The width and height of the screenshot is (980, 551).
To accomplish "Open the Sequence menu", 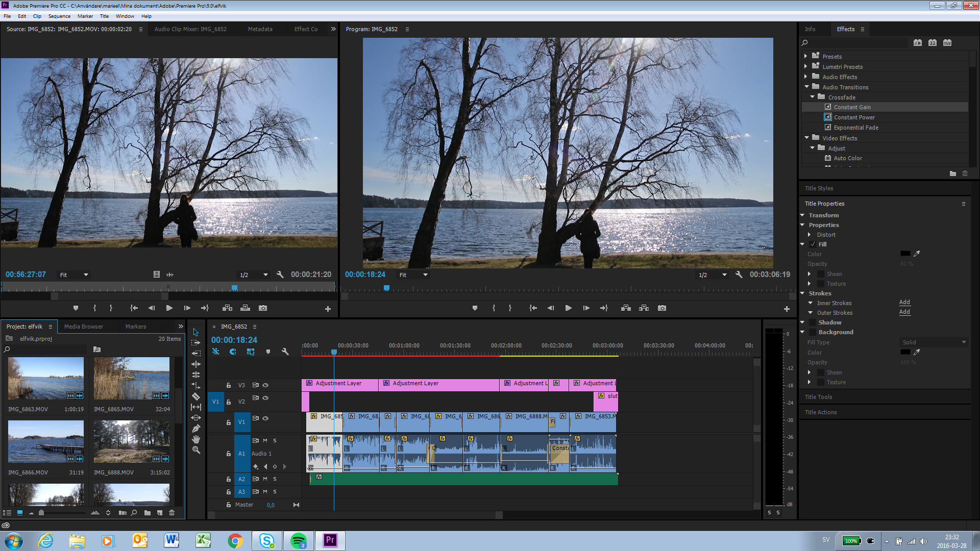I will pos(59,16).
